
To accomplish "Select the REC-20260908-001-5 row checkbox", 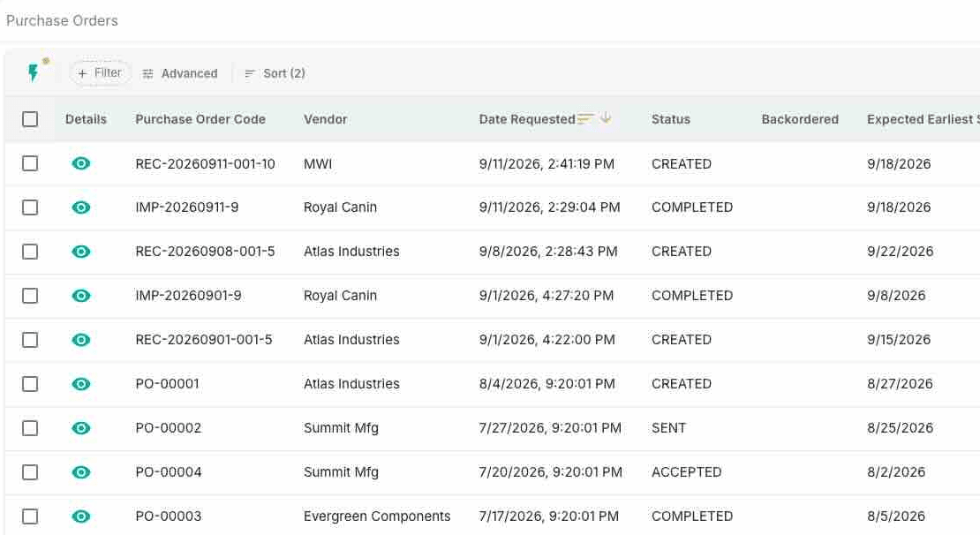I will (30, 252).
